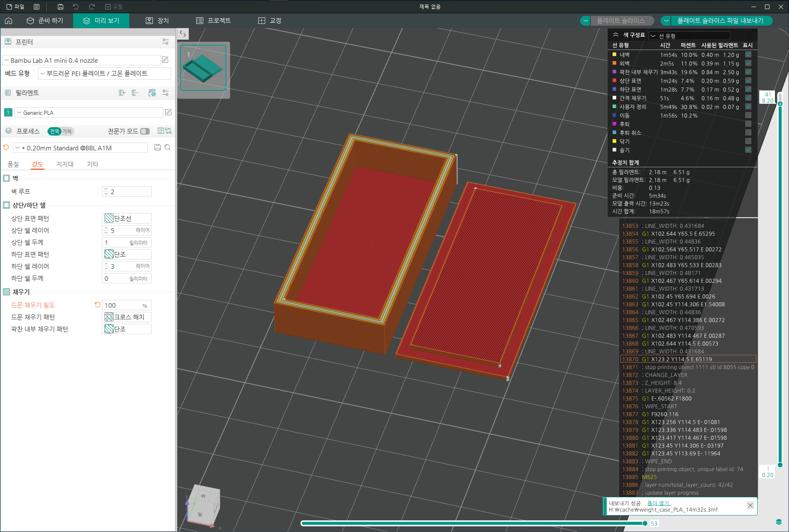The width and height of the screenshot is (789, 532).
Task: Search process settings with the magnifier icon
Action: [x=168, y=147]
